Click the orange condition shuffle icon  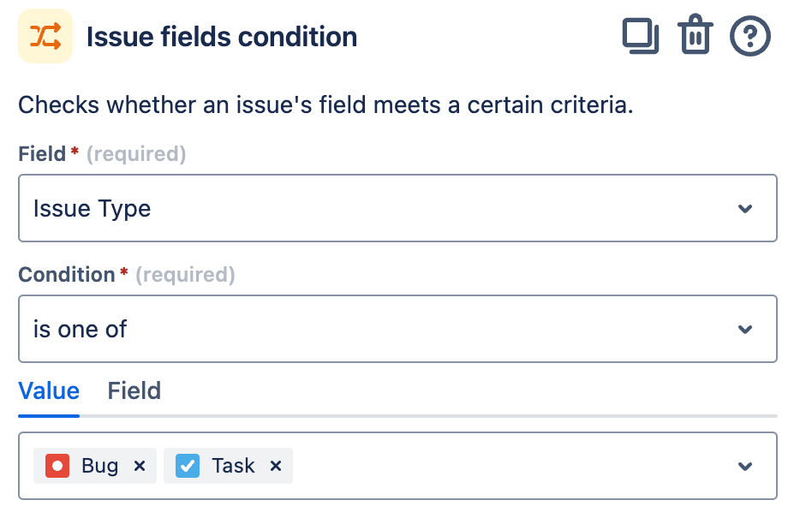pos(45,37)
